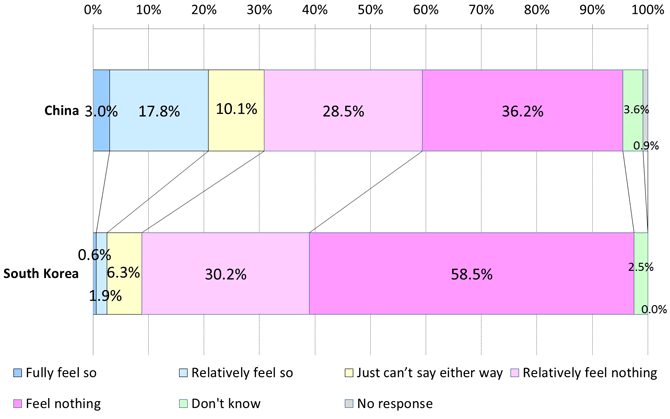Select China's 36.2% 'Feel nothing' bar segment
Image resolution: width=670 pixels, height=419 pixels.
tap(522, 111)
